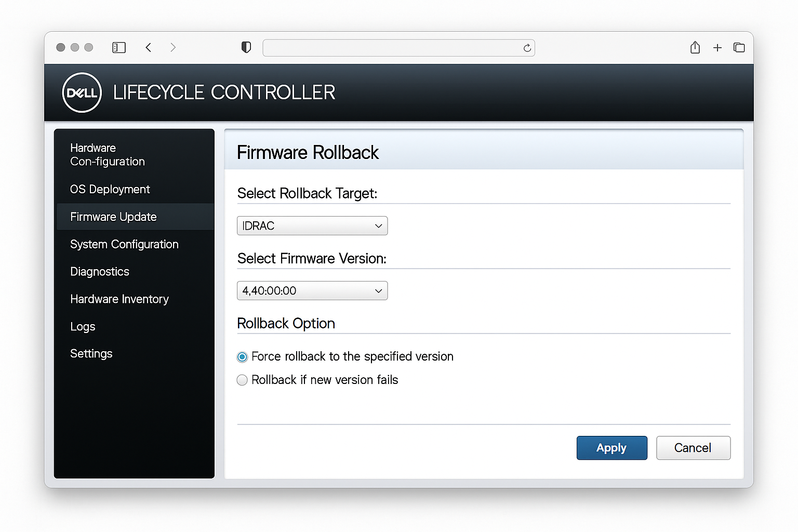The width and height of the screenshot is (798, 532).
Task: Click the LIFECYCLE CONTROLLER title text
Action: point(224,92)
